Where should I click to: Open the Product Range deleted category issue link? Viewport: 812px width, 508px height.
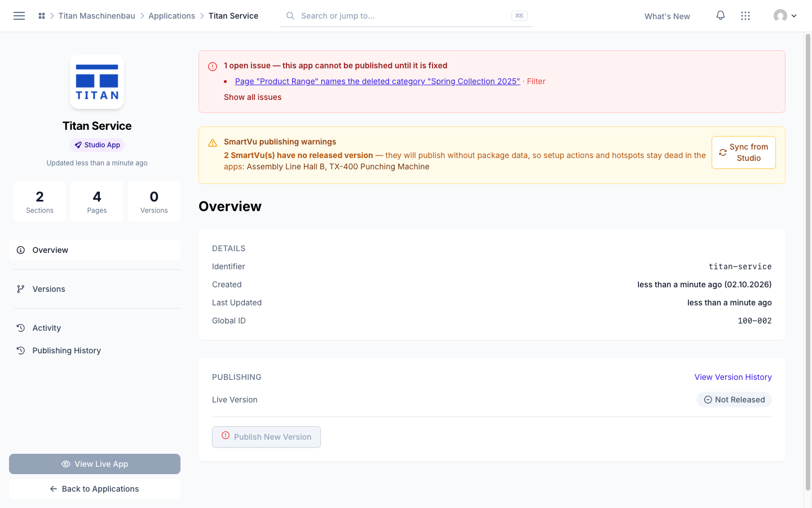[377, 81]
